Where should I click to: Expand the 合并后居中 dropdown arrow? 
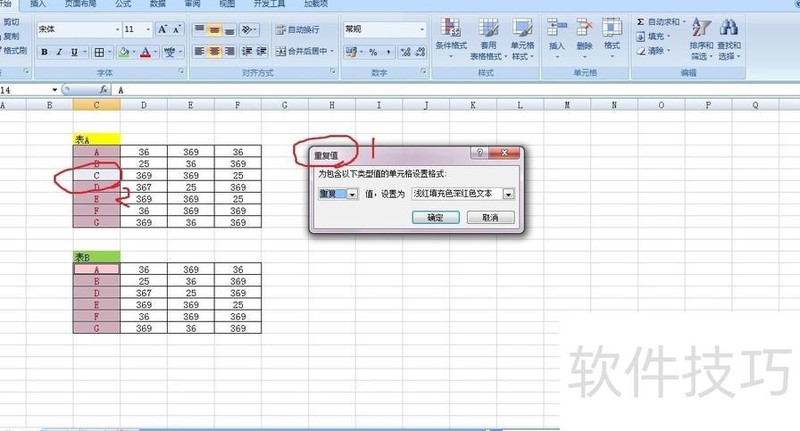[332, 51]
